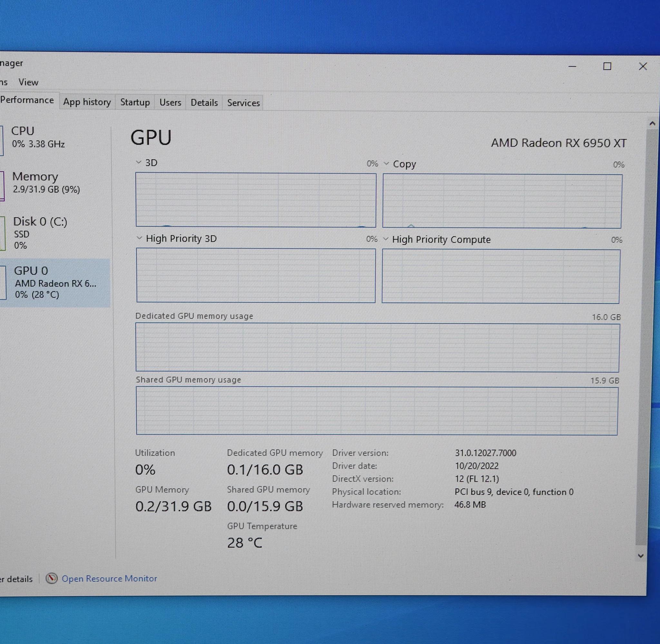Click scrollbar down arrow

pos(640,556)
